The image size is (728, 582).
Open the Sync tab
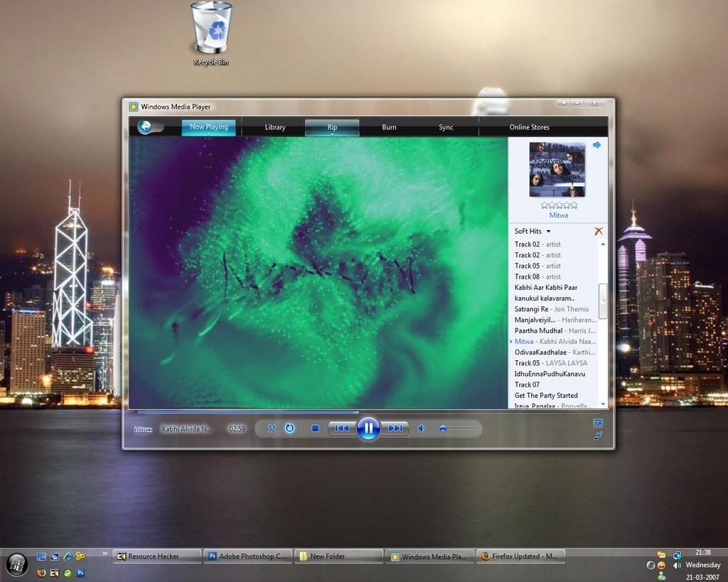click(446, 127)
